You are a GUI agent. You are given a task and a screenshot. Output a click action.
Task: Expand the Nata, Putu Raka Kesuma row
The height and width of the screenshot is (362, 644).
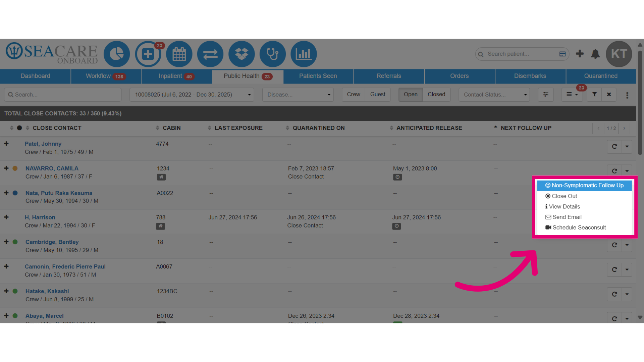tap(6, 193)
